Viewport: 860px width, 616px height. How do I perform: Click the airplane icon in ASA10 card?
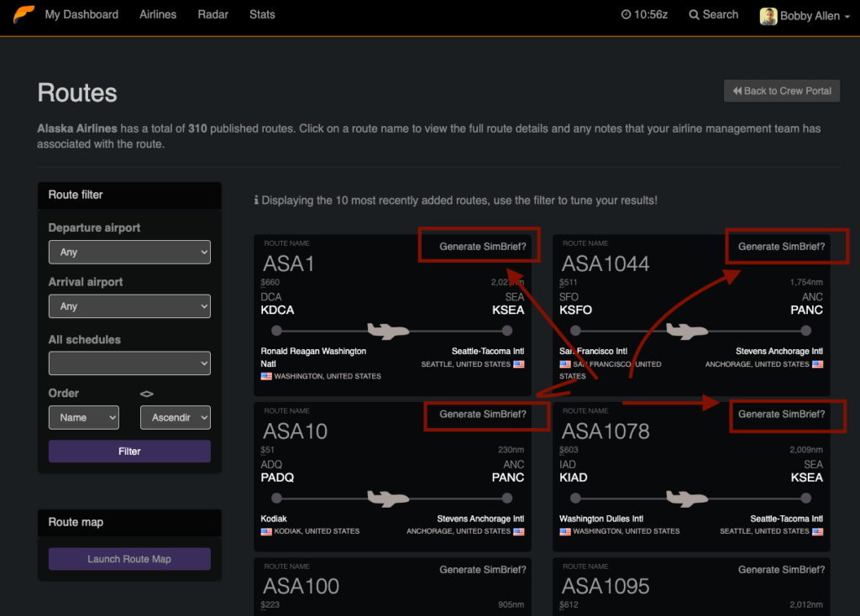click(388, 499)
